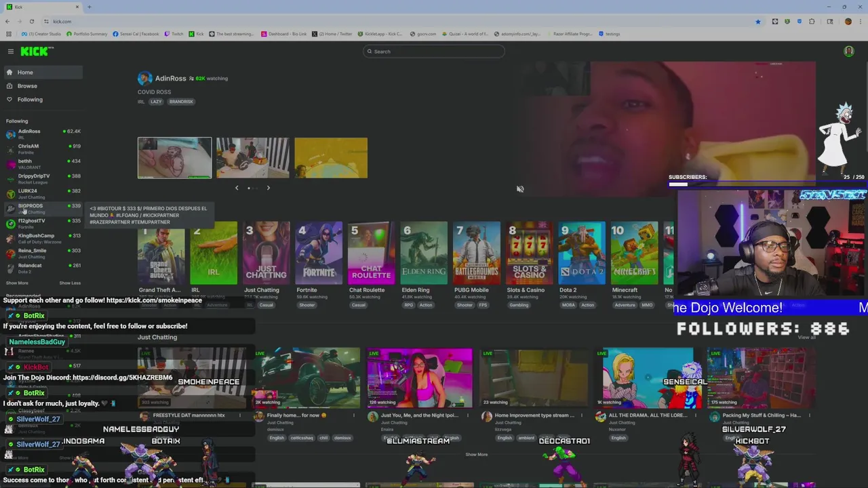Open Creator Studio bookmark

[x=41, y=34]
